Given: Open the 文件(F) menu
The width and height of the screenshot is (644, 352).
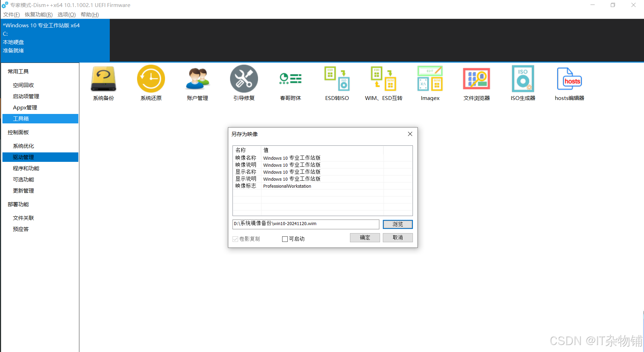Looking at the screenshot, I should tap(12, 15).
